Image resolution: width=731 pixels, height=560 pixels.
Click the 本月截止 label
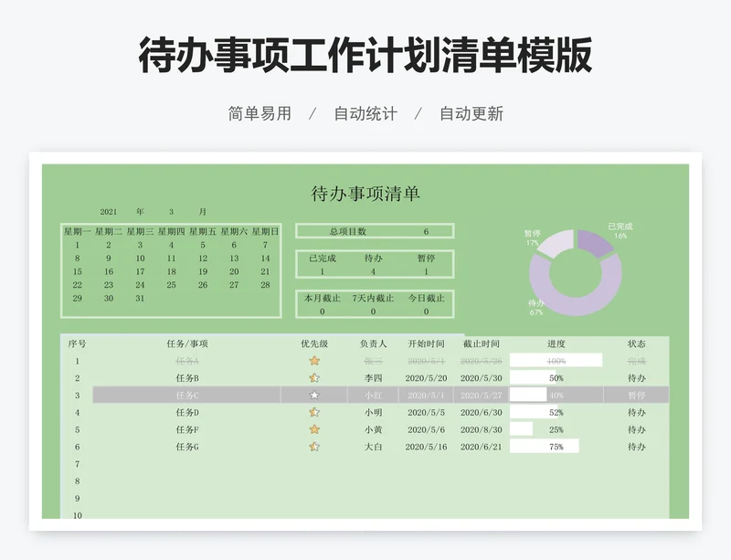point(323,298)
